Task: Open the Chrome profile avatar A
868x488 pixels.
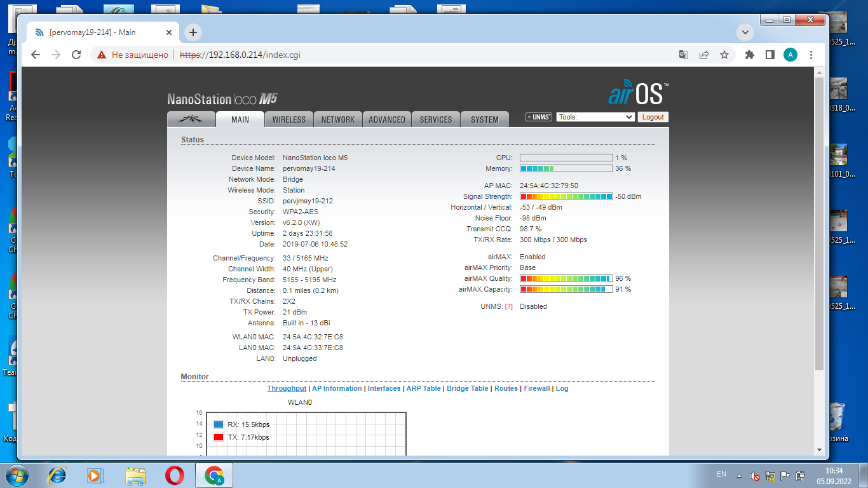Action: click(790, 55)
